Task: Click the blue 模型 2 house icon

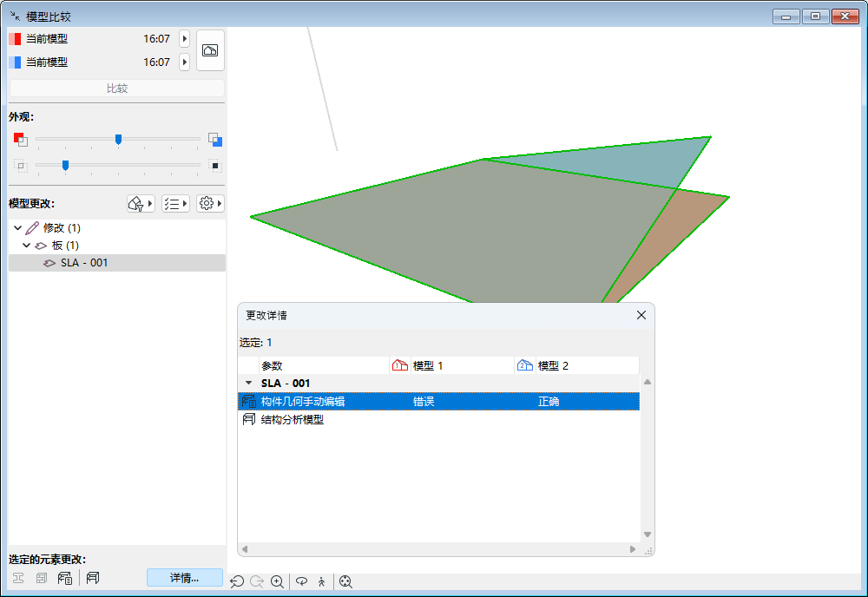Action: [x=525, y=365]
